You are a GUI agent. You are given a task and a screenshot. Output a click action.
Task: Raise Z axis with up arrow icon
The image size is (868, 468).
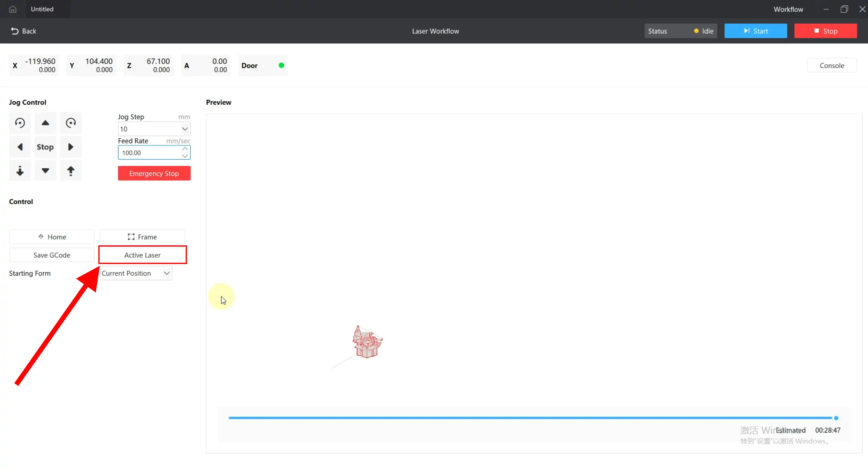click(x=71, y=171)
